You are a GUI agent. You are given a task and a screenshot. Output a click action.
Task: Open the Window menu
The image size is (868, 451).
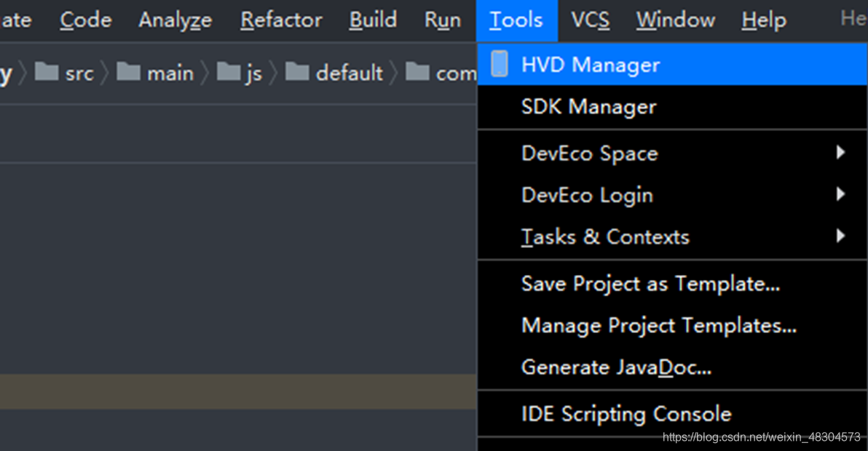pos(675,20)
